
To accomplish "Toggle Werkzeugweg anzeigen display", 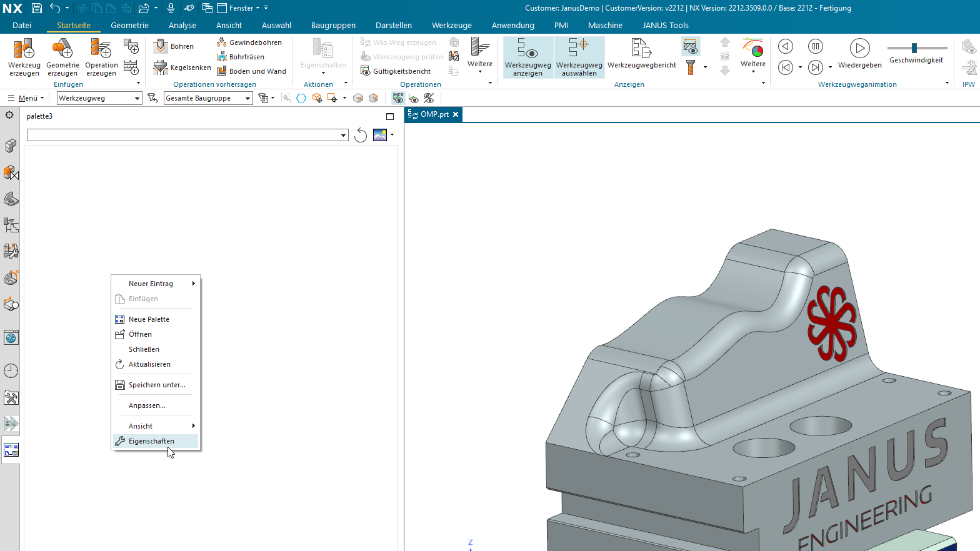I will [528, 57].
